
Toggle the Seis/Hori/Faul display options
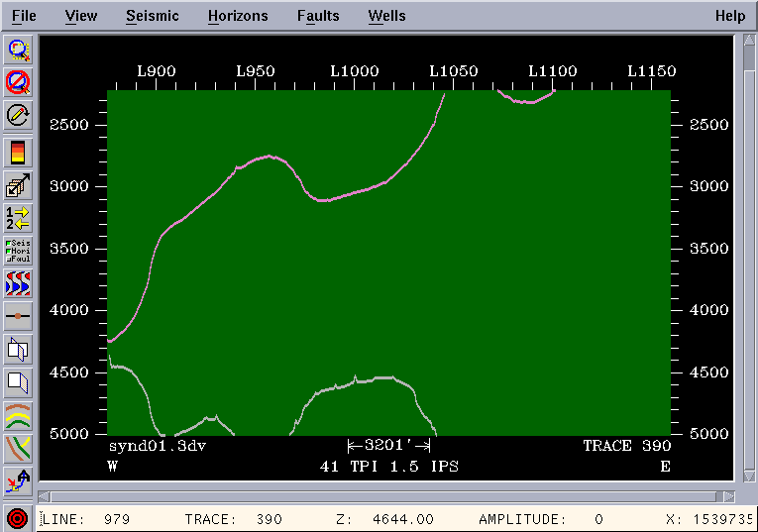pos(18,251)
